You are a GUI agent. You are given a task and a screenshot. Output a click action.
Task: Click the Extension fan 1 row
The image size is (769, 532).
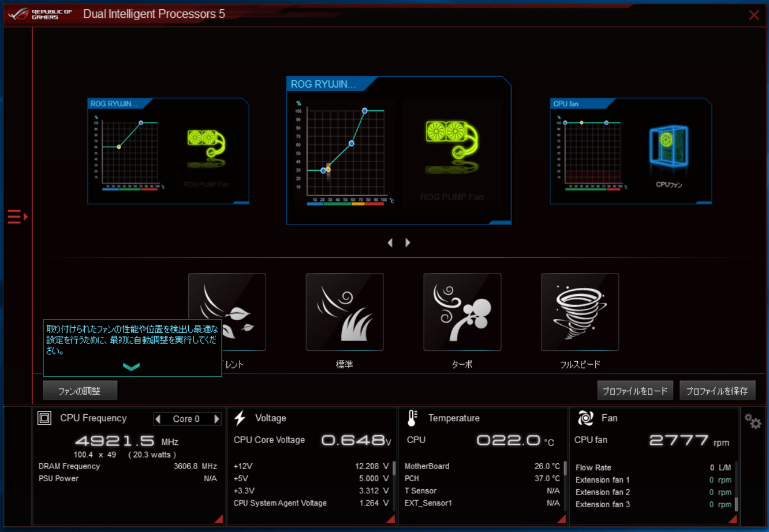click(654, 480)
